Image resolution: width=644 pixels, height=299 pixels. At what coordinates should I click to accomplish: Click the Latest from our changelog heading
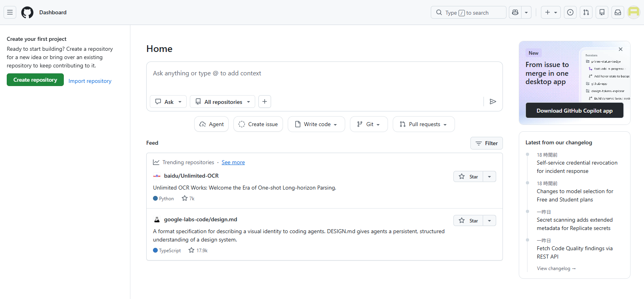tap(559, 142)
